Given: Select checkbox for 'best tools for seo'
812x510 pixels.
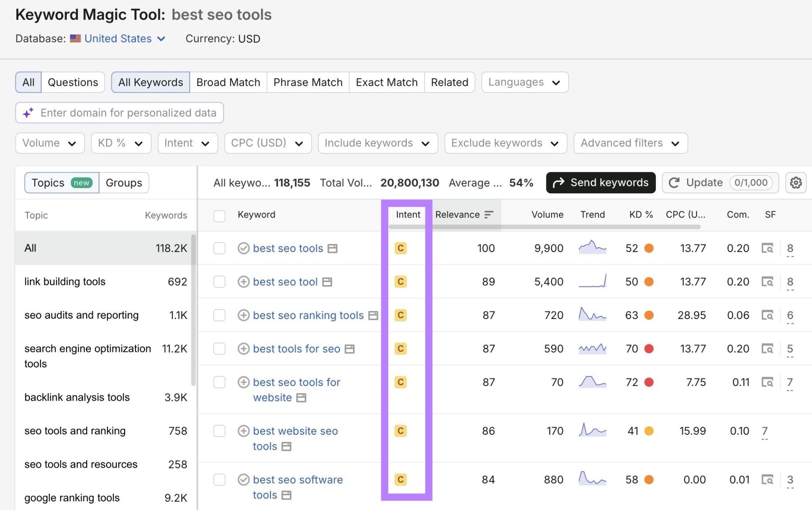Looking at the screenshot, I should coord(219,349).
